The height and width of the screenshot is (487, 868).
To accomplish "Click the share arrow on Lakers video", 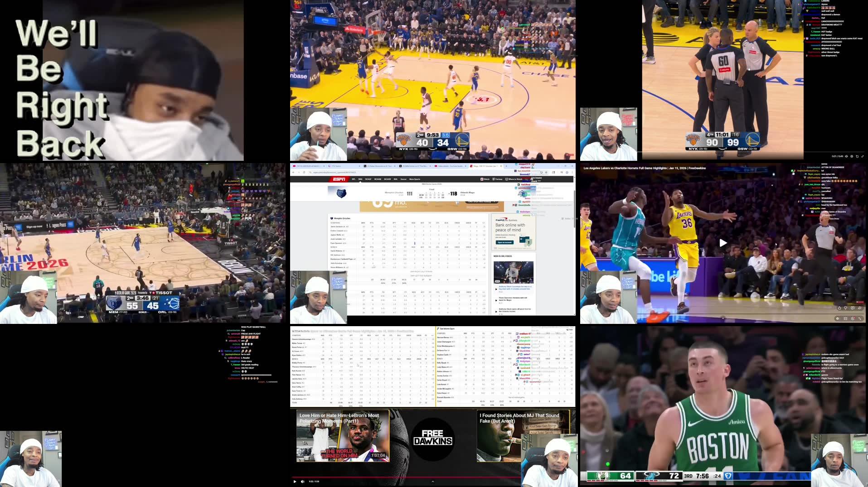I will click(859, 308).
